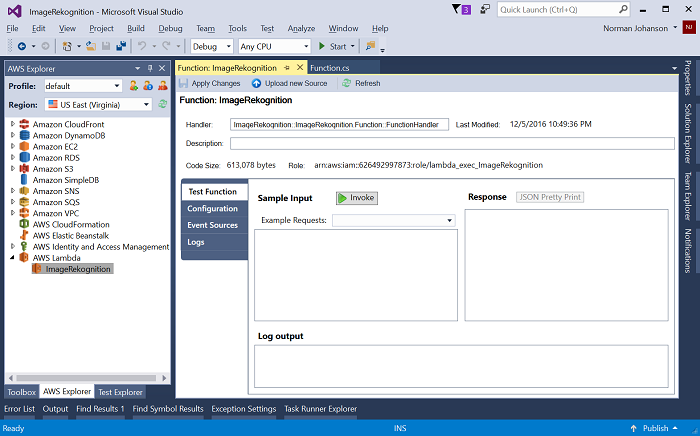Expand the Amazon CloudFront tree node

(13, 124)
